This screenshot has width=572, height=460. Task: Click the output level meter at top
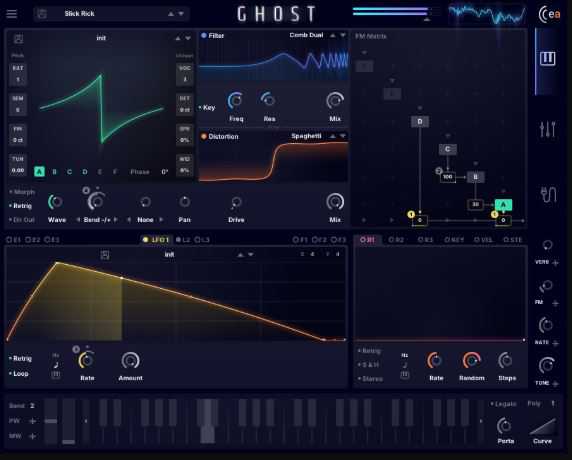pyautogui.click(x=391, y=12)
